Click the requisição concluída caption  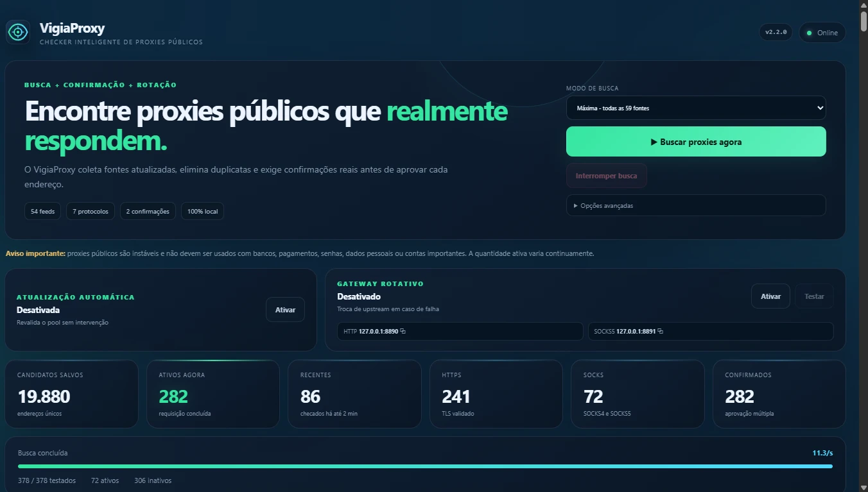pos(185,414)
